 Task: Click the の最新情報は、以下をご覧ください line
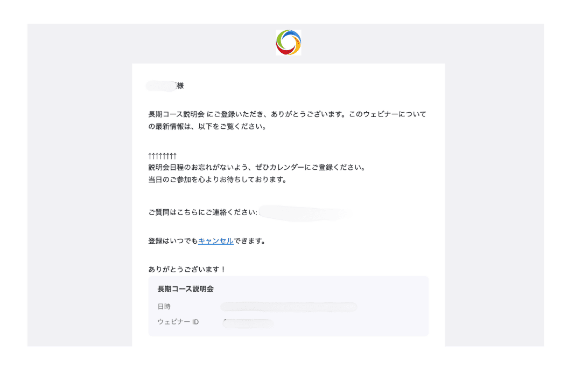(207, 128)
